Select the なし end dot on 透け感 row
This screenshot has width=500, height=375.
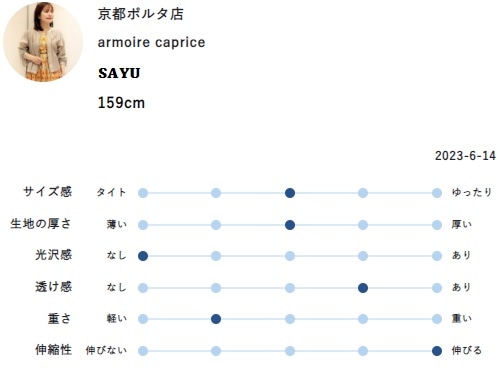tap(143, 288)
